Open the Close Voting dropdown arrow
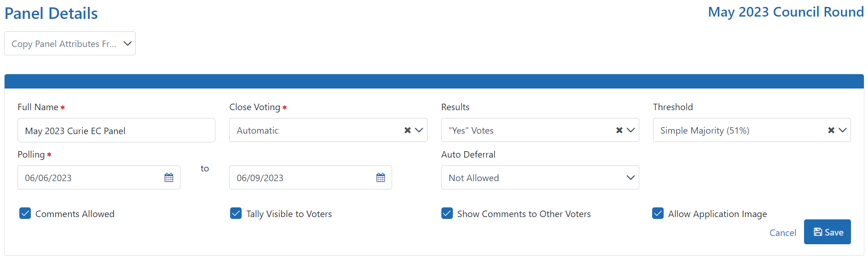The image size is (868, 259). [419, 130]
